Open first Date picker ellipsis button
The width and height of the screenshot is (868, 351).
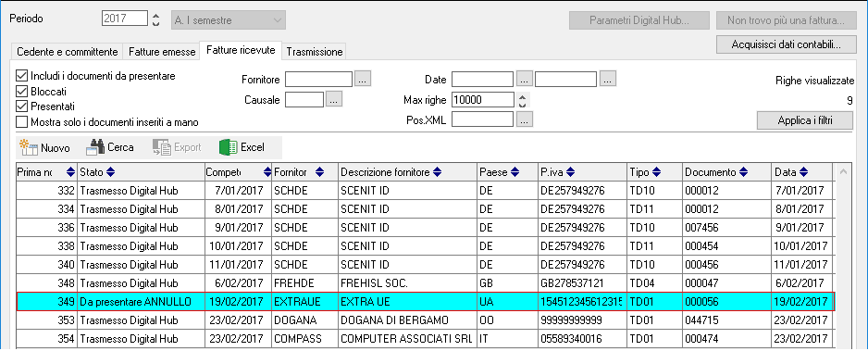525,79
